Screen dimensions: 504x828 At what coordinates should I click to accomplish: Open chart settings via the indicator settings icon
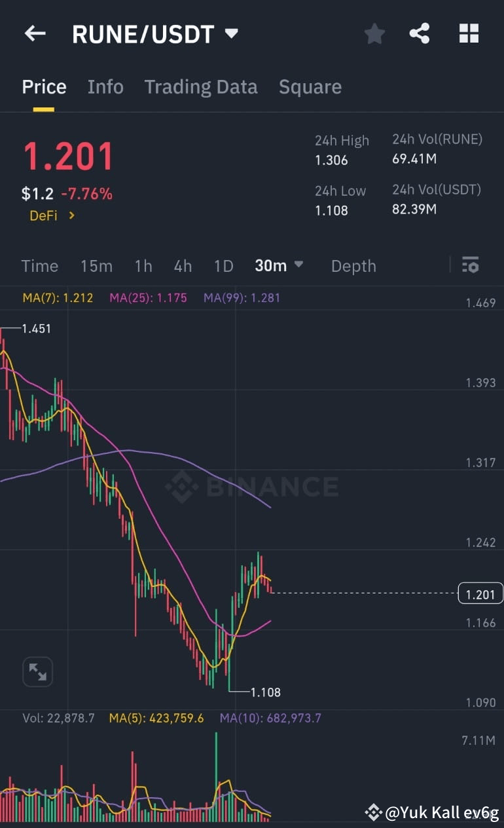point(471,265)
